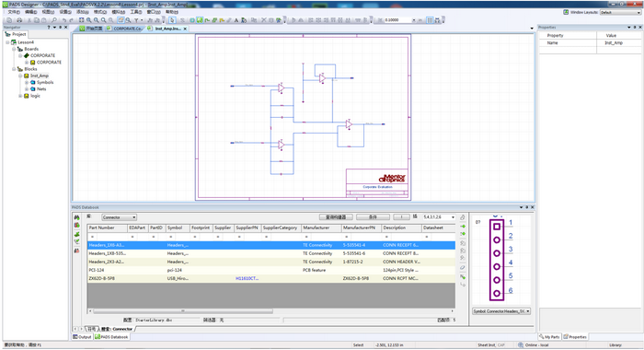Click the Add Text 'A' tool
The height and width of the screenshot is (350, 644).
(236, 20)
